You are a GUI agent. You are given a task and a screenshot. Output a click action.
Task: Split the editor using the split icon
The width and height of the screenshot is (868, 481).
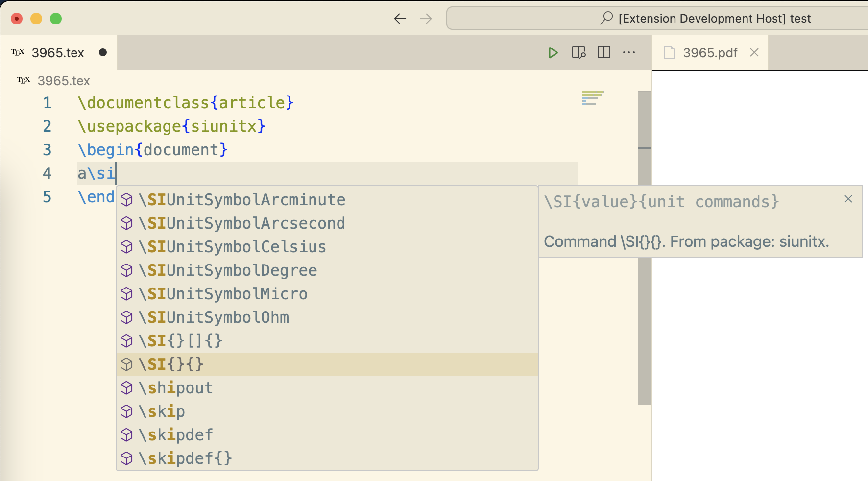click(603, 52)
